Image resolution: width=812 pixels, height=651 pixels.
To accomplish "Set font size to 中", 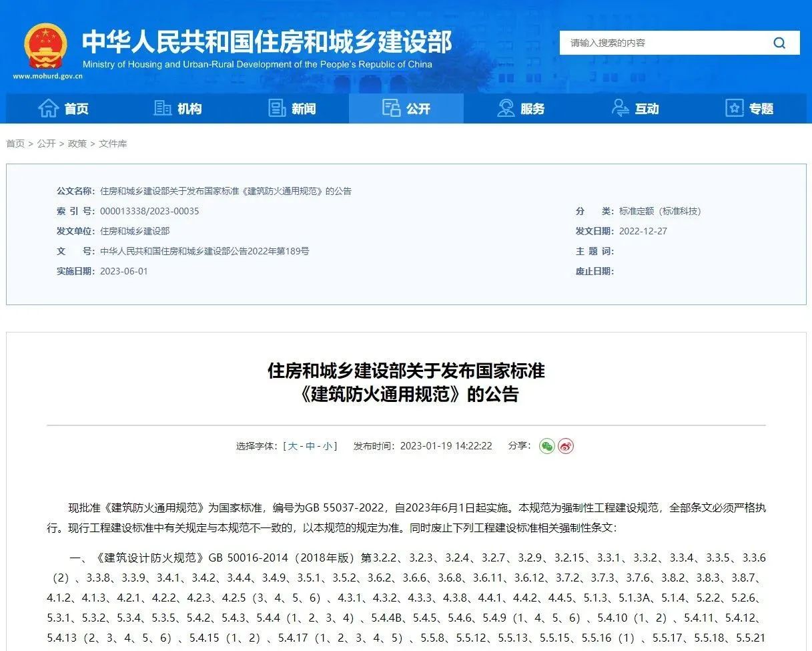I will click(310, 446).
